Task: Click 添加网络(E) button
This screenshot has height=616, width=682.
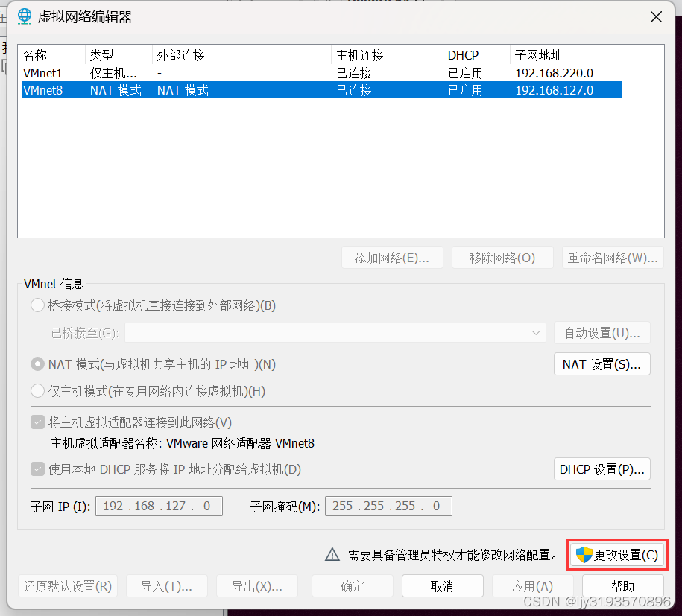Action: (x=392, y=258)
